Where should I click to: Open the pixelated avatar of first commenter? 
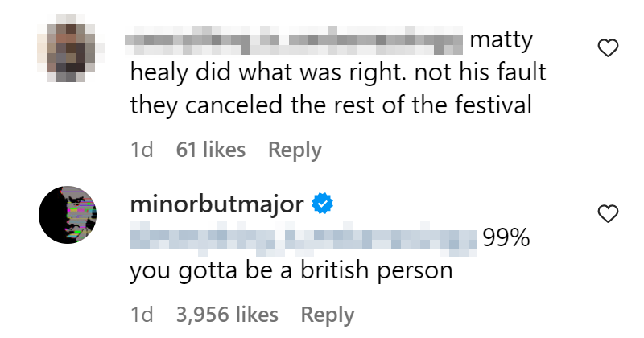click(x=68, y=51)
